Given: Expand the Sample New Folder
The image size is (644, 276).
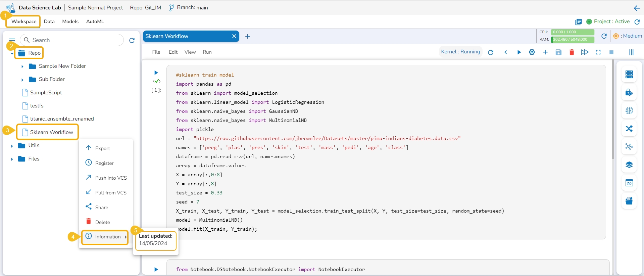Looking at the screenshot, I should coord(22,66).
